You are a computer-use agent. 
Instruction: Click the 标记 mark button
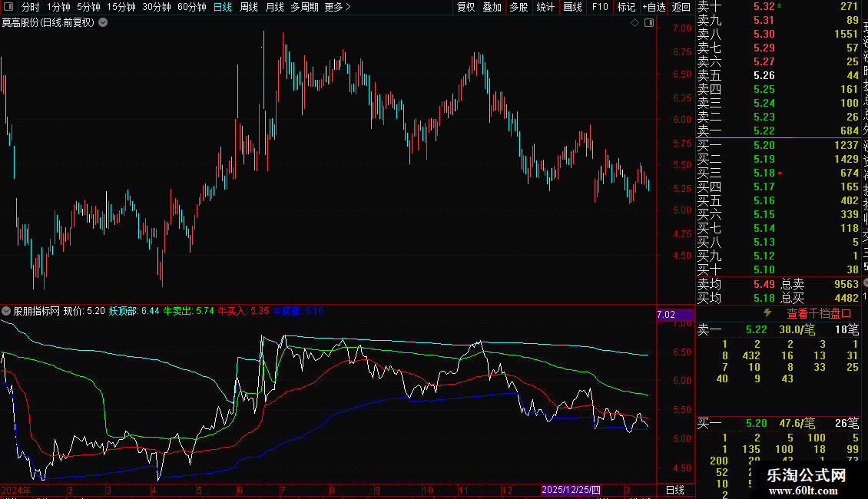click(x=626, y=7)
